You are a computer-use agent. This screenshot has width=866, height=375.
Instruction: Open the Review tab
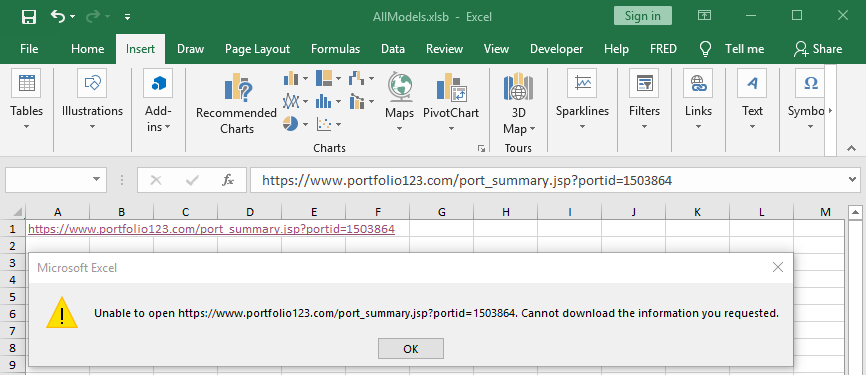point(444,49)
